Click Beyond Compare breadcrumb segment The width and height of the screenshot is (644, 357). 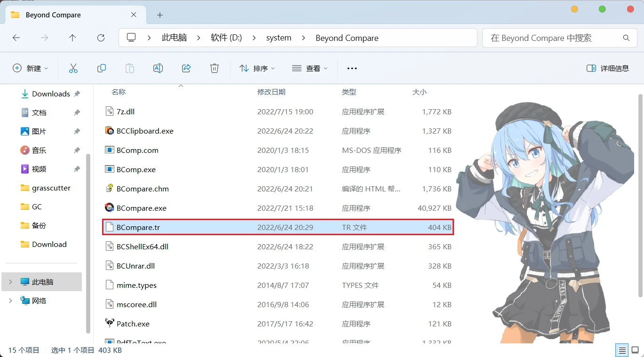coord(347,38)
